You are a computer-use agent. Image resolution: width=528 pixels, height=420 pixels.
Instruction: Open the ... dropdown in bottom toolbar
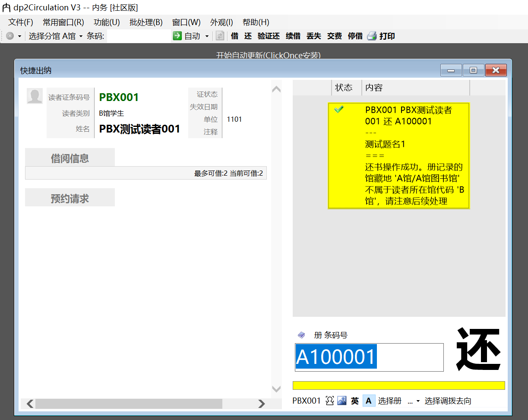(x=414, y=401)
